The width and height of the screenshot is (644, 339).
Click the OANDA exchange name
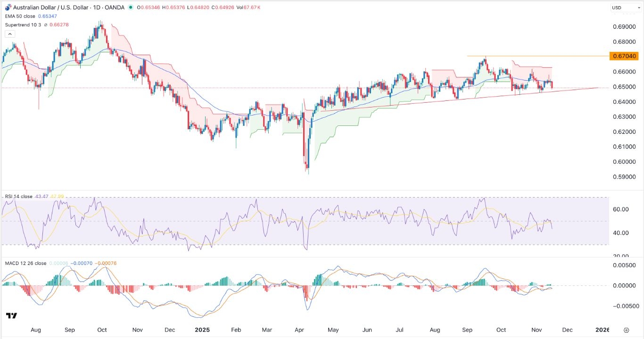(115, 8)
